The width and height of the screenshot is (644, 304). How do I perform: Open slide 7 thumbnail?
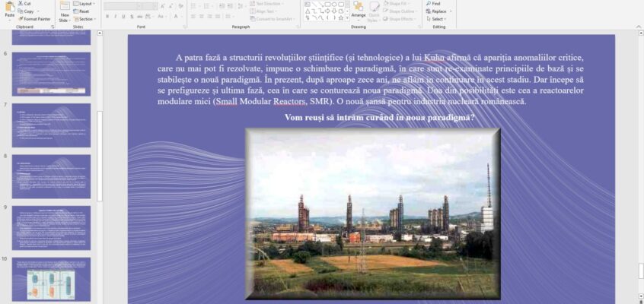point(51,125)
